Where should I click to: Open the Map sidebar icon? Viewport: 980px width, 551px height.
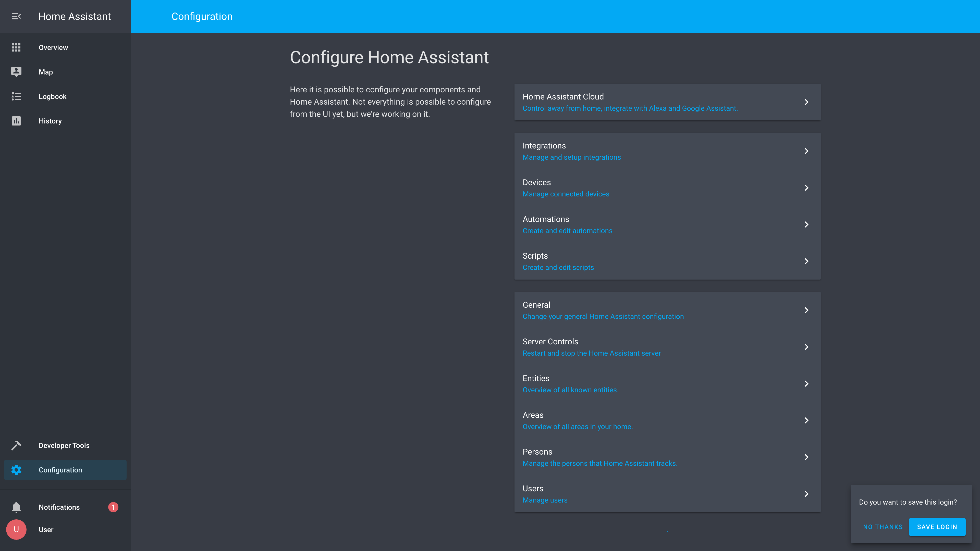pos(16,72)
